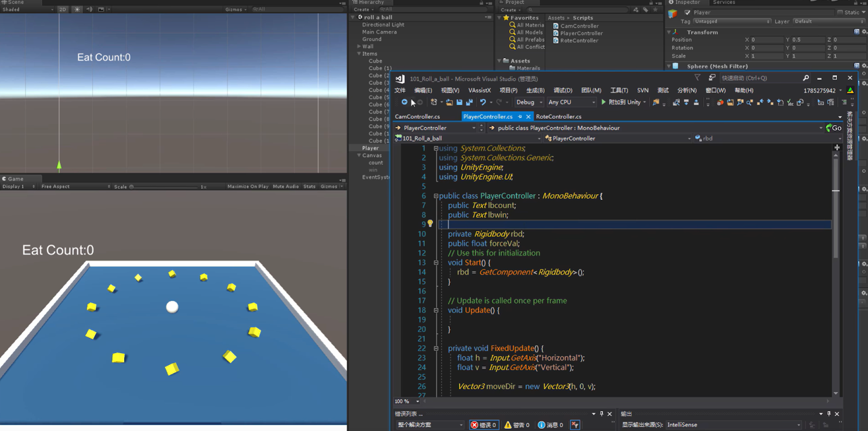Click the VAssistX Go button
This screenshot has width=868, height=431.
click(x=833, y=128)
